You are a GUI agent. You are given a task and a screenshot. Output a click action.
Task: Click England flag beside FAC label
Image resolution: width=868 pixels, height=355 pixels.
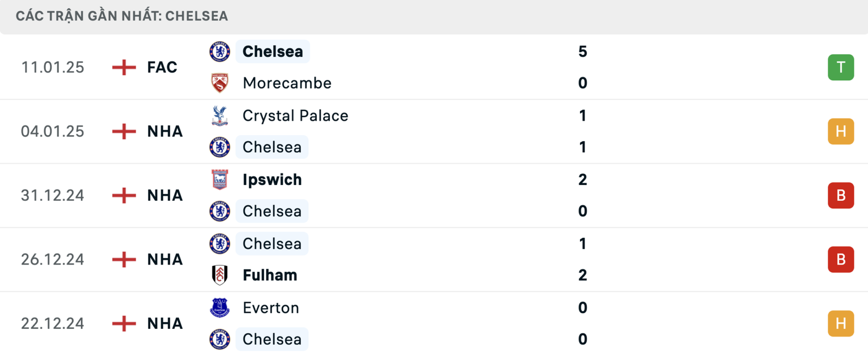click(124, 67)
